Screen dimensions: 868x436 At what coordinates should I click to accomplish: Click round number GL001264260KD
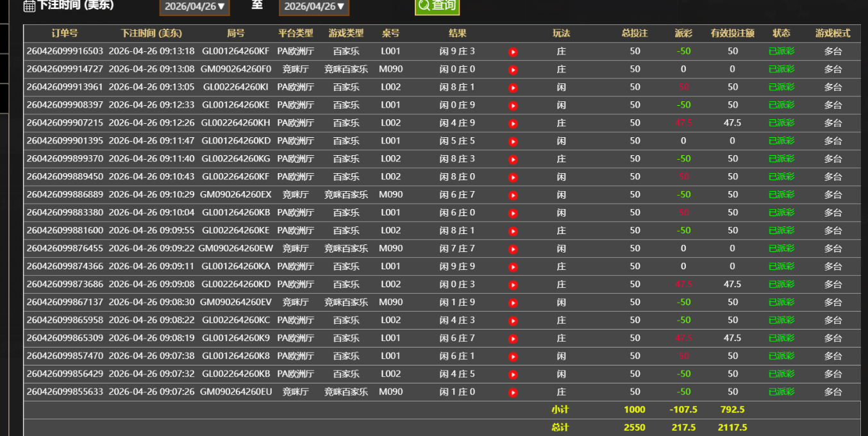pyautogui.click(x=236, y=141)
